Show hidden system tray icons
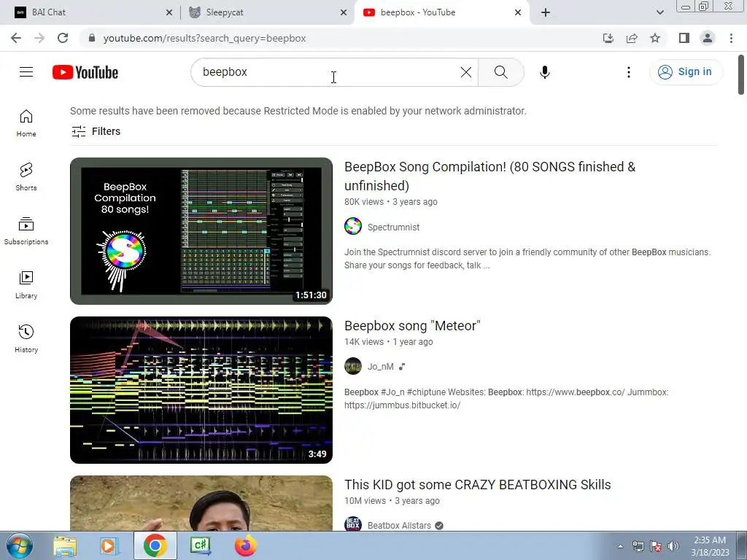 620,546
